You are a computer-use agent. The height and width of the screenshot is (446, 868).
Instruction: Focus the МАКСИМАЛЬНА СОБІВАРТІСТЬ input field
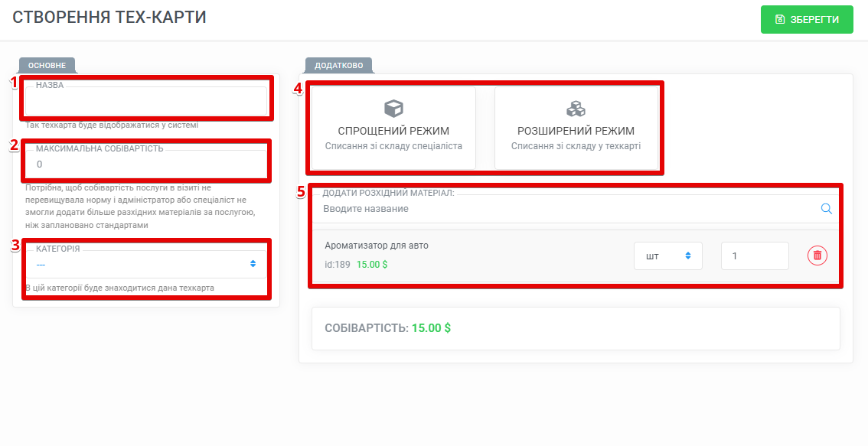[146, 164]
